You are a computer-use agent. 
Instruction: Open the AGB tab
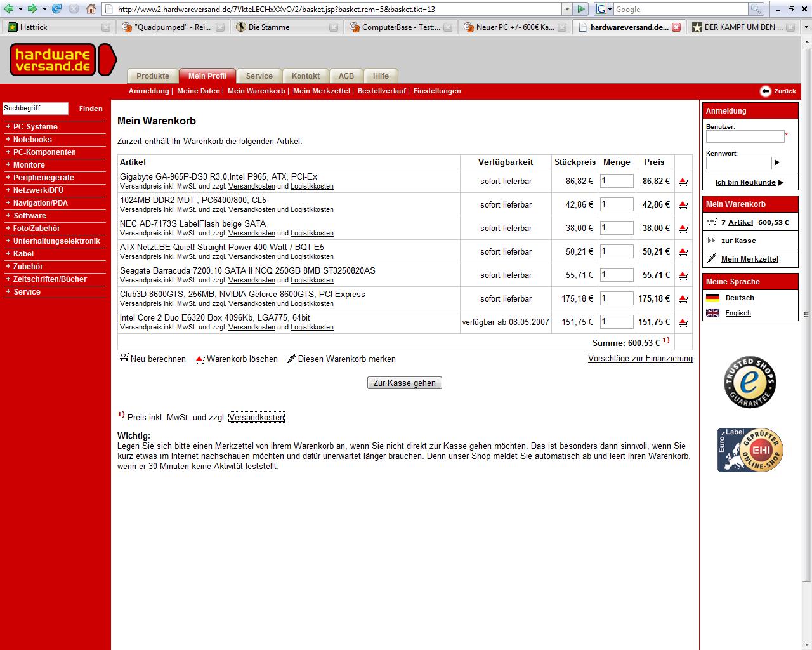tap(346, 76)
